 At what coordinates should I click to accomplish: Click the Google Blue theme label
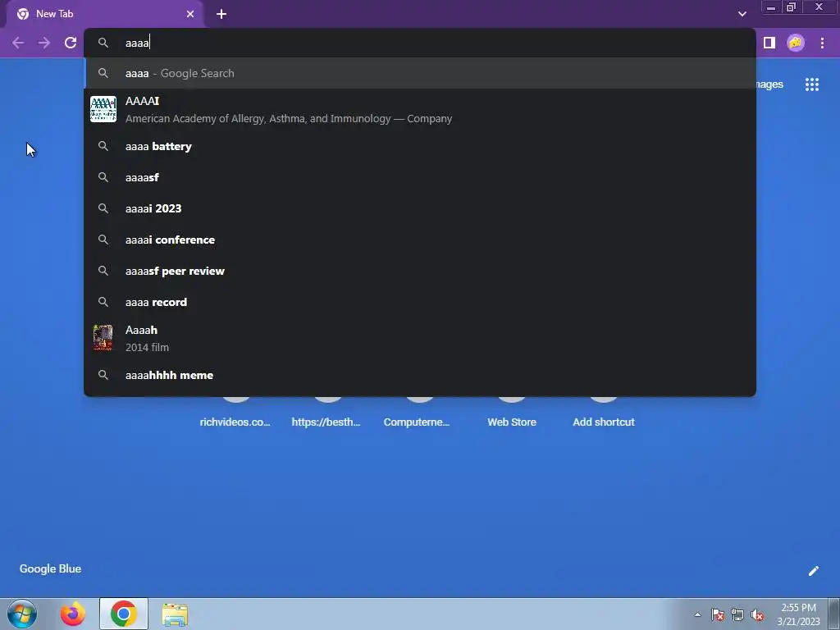tap(50, 569)
